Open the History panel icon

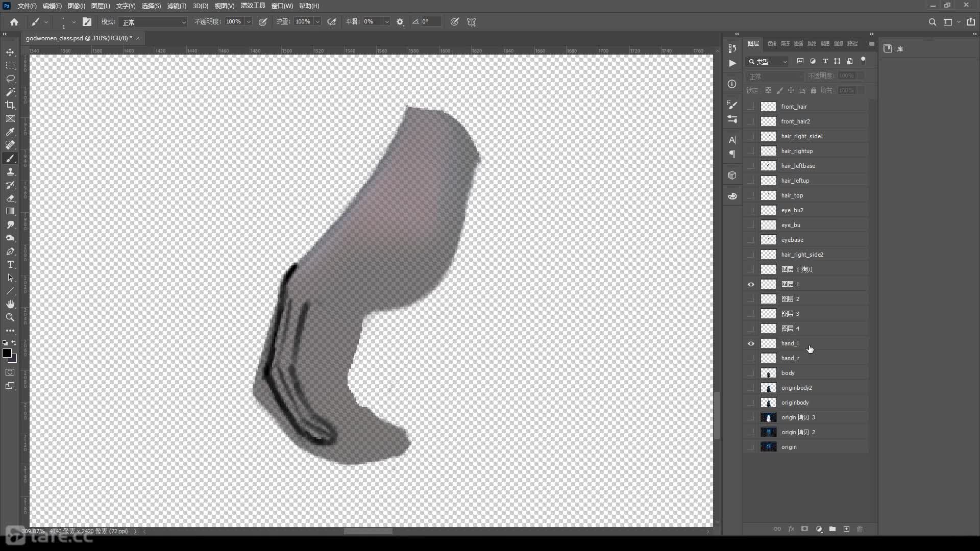732,48
